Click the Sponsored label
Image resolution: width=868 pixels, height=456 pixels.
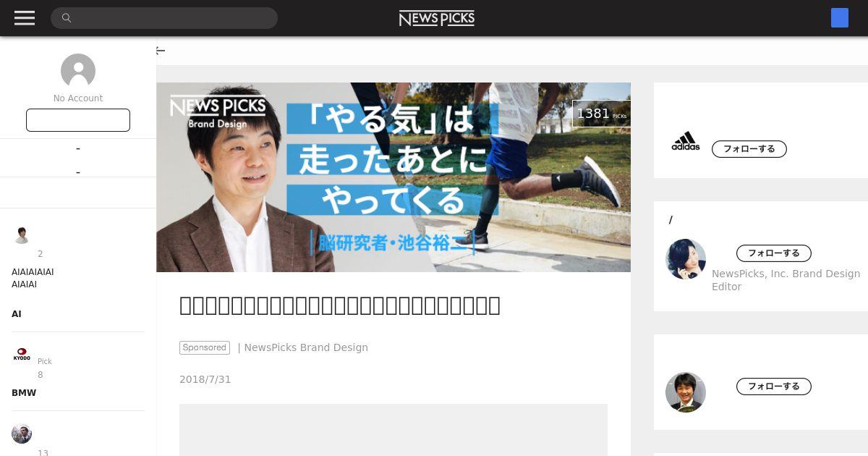[205, 347]
